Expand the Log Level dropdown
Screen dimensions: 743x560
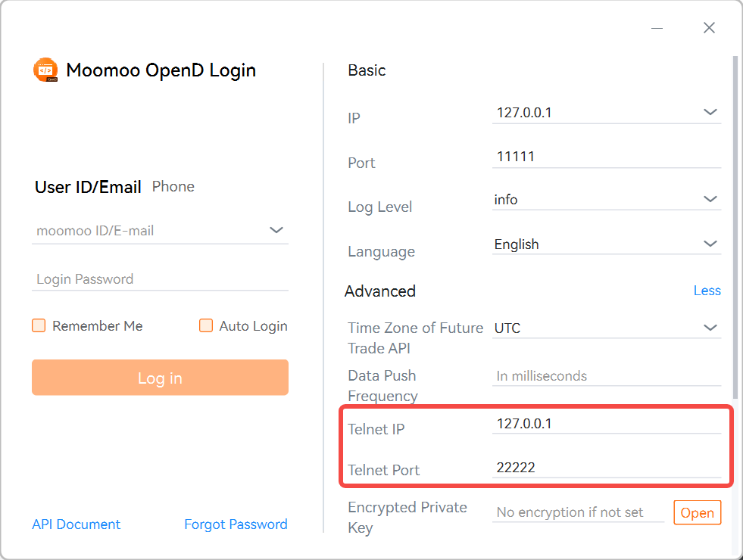[710, 199]
